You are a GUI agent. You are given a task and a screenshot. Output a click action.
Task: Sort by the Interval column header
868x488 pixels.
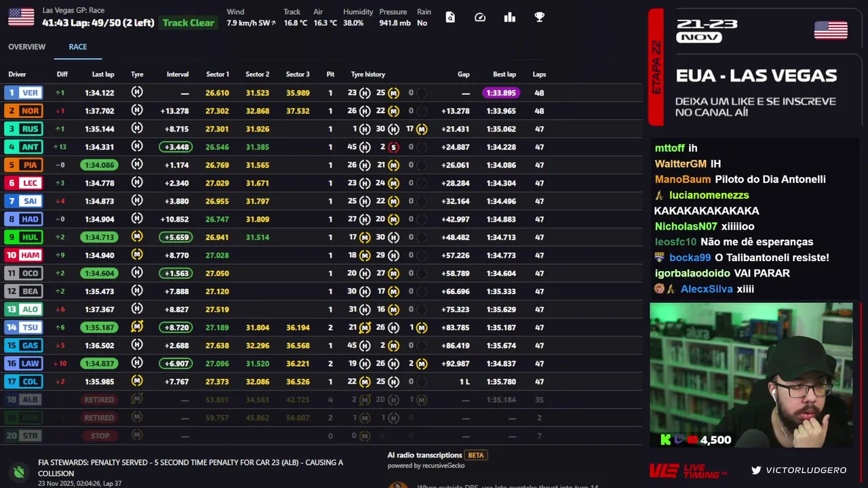click(x=178, y=75)
